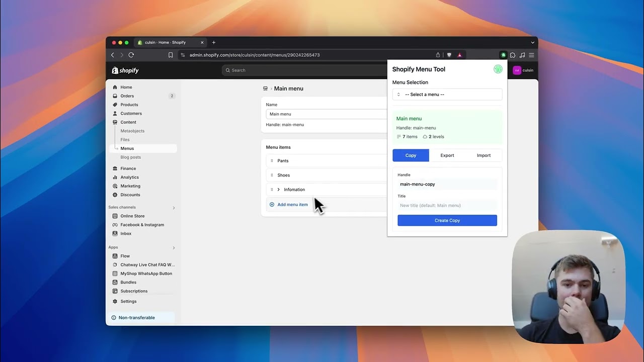644x362 pixels.
Task: Click the Customers person icon
Action: (x=115, y=114)
